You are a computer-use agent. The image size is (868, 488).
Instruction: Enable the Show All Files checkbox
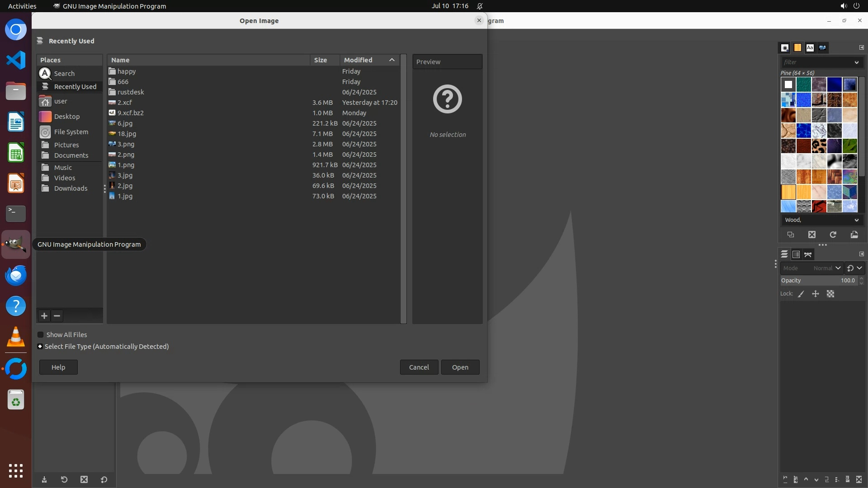point(41,335)
